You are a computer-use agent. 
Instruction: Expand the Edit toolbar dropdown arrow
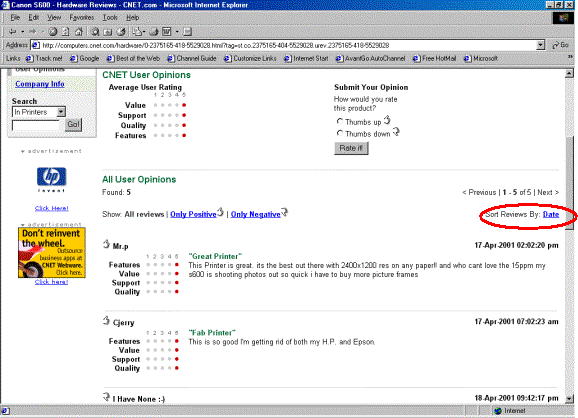tap(177, 32)
